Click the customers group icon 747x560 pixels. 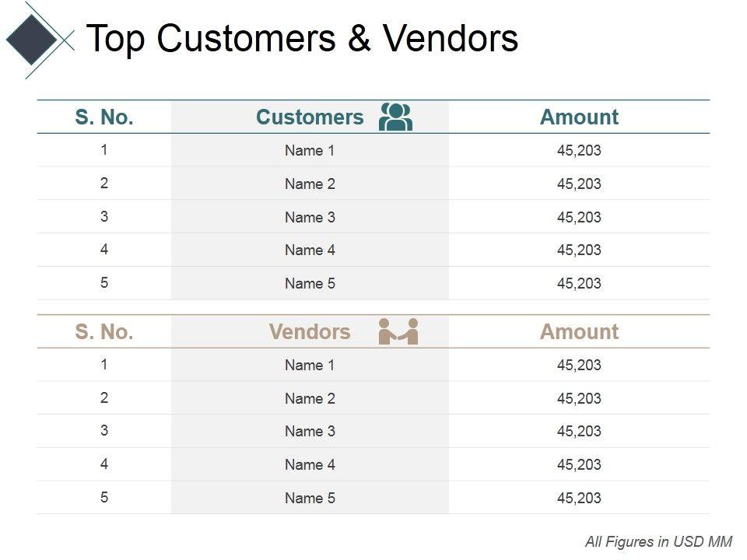click(x=395, y=117)
